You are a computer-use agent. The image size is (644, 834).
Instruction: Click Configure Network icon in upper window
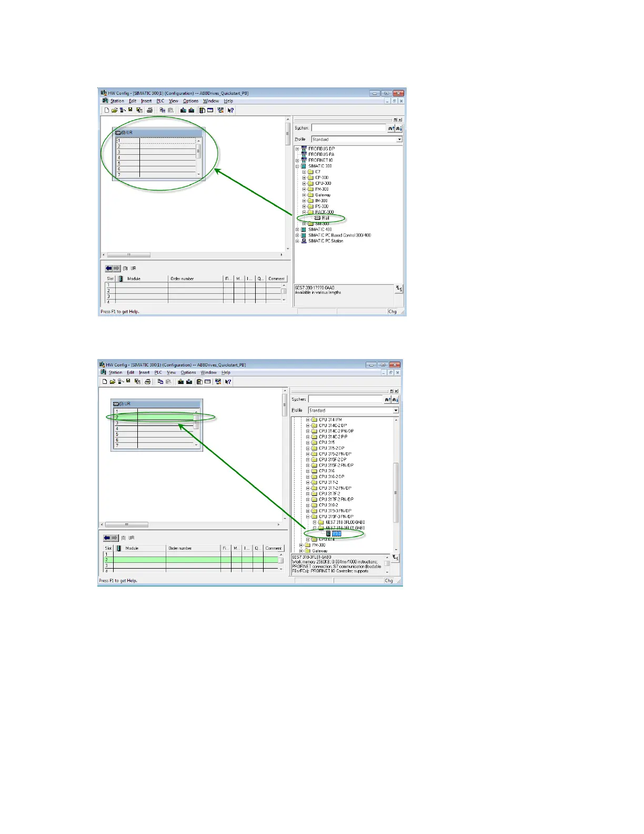(220, 110)
